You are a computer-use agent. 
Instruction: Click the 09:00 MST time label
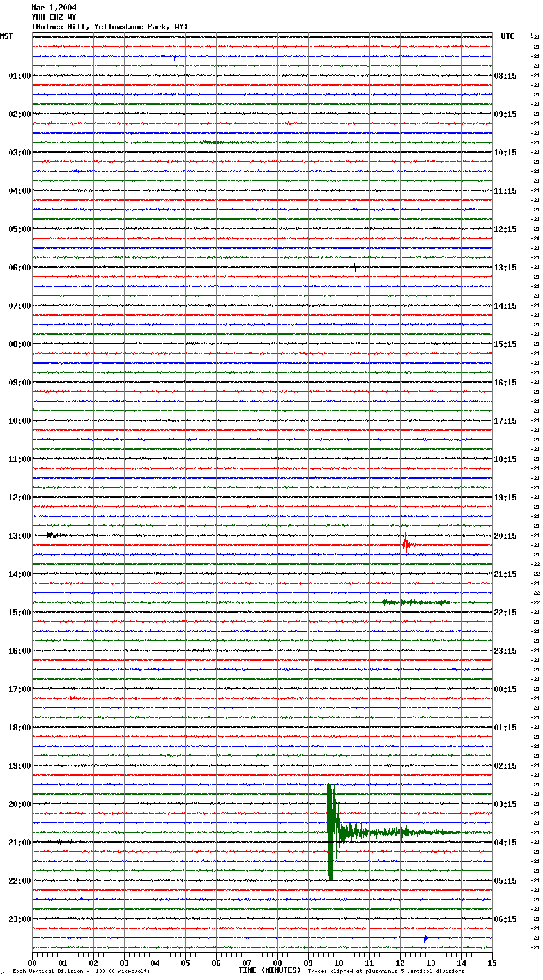[20, 383]
